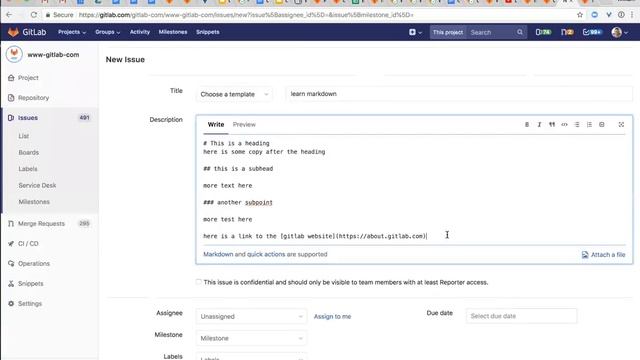Open merge requests counter in top bar
This screenshot has width=640, height=360.
pos(567,32)
